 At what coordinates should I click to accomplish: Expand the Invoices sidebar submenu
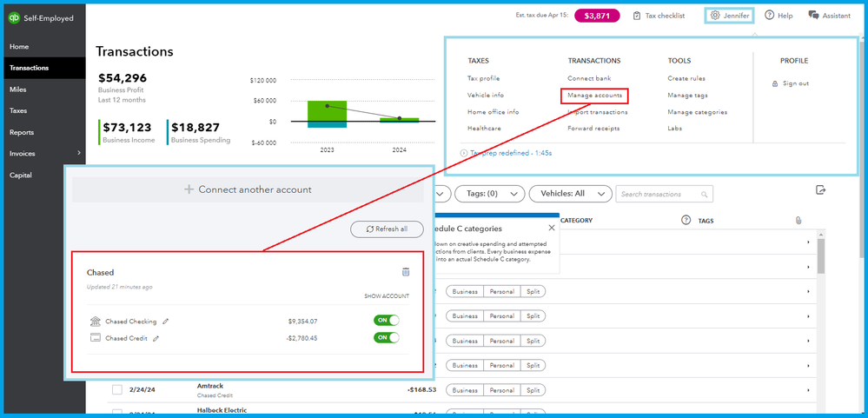pyautogui.click(x=78, y=153)
